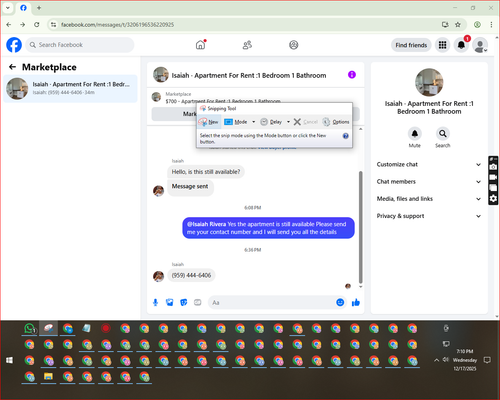Choose a GIF icon
500x400 pixels.
point(198,302)
